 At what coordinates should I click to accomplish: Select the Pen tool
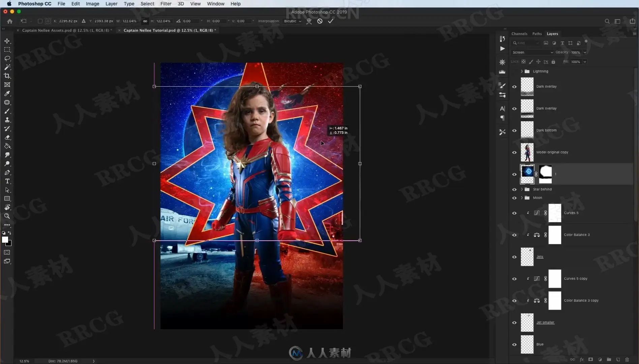point(7,172)
